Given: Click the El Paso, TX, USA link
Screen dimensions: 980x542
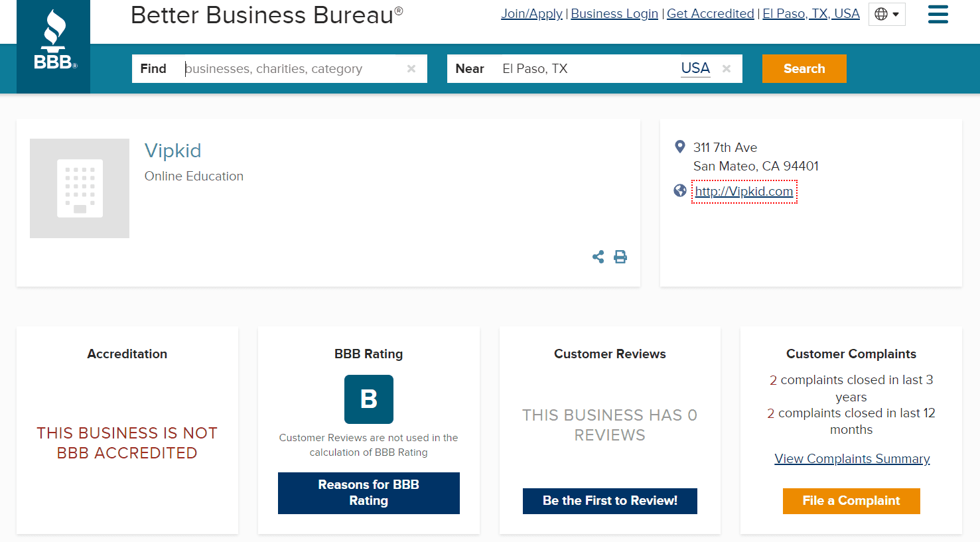Looking at the screenshot, I should click(x=811, y=13).
